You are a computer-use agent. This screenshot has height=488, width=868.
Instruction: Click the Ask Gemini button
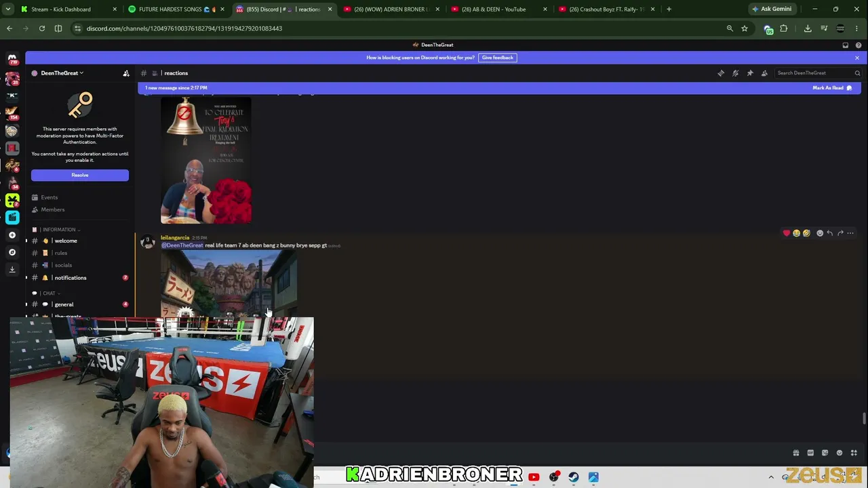772,9
